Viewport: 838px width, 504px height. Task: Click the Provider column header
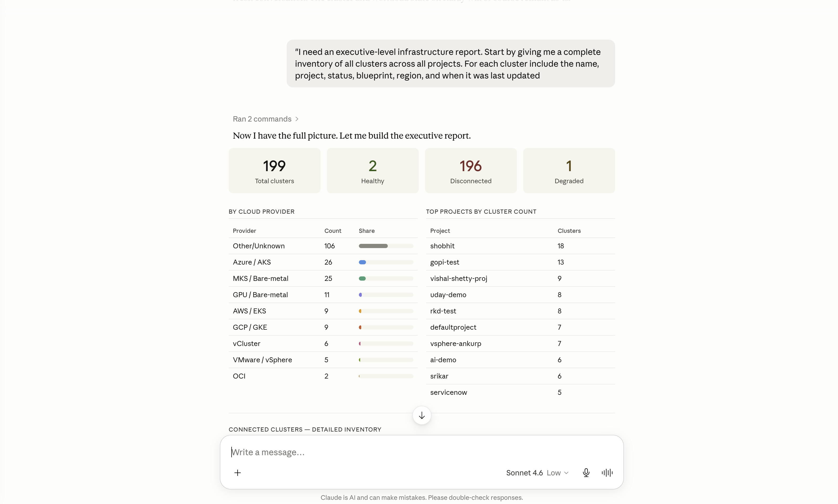(244, 230)
